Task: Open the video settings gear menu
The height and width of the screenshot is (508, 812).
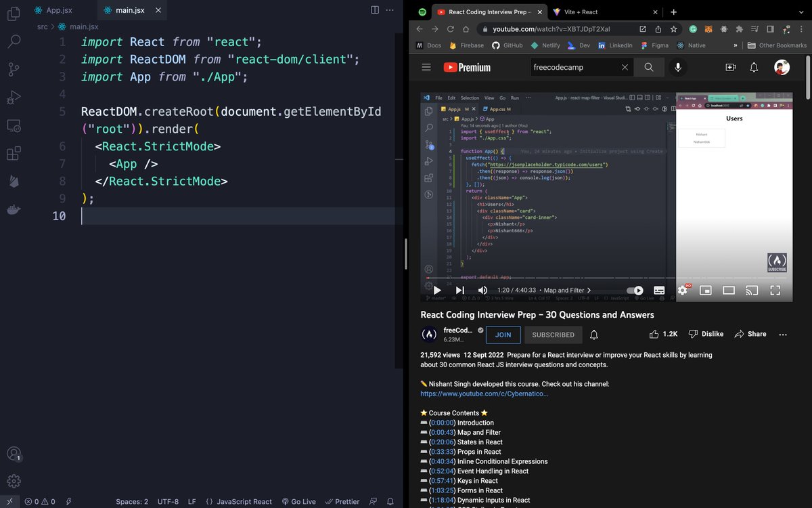Action: click(682, 290)
